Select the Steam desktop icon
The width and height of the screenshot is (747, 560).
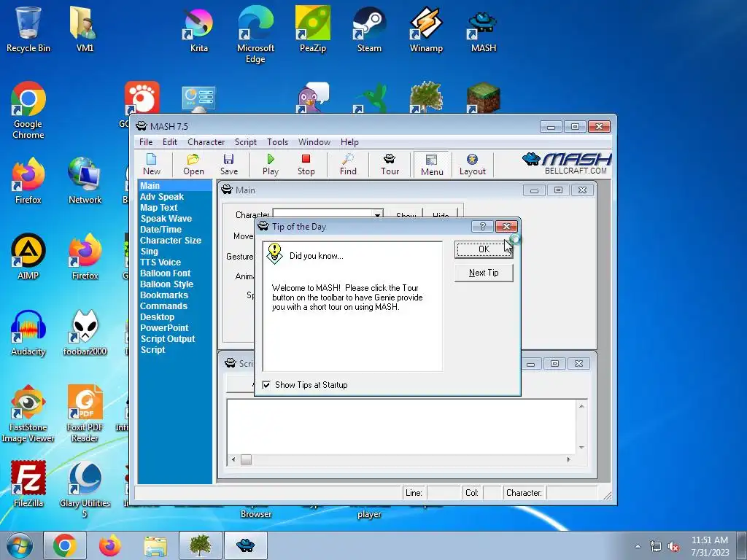[x=369, y=29]
